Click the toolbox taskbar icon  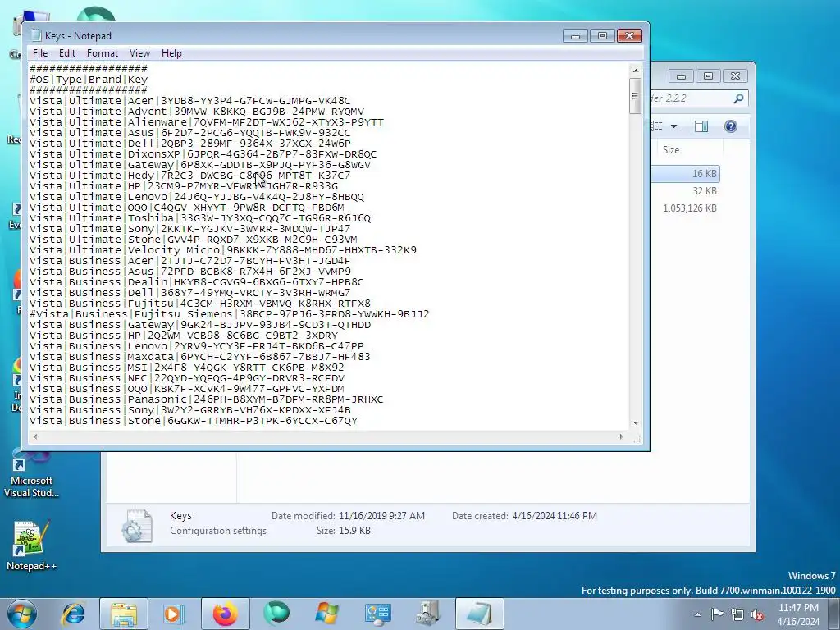[x=428, y=614]
